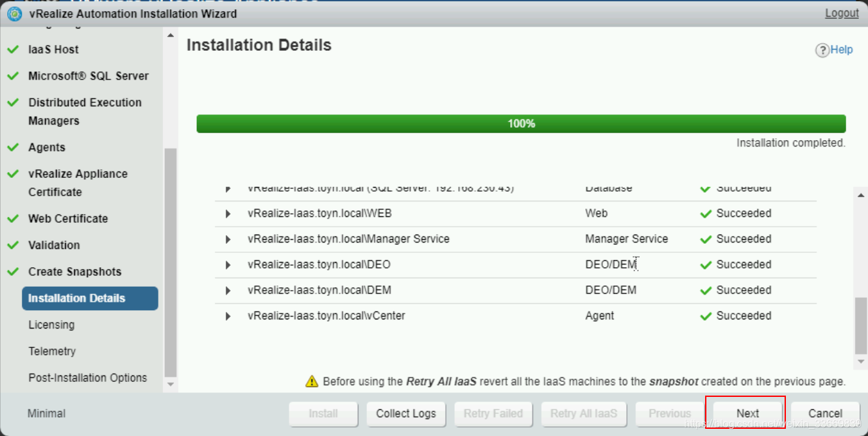The width and height of the screenshot is (868, 436).
Task: Click Next to continue the wizard
Action: (748, 414)
